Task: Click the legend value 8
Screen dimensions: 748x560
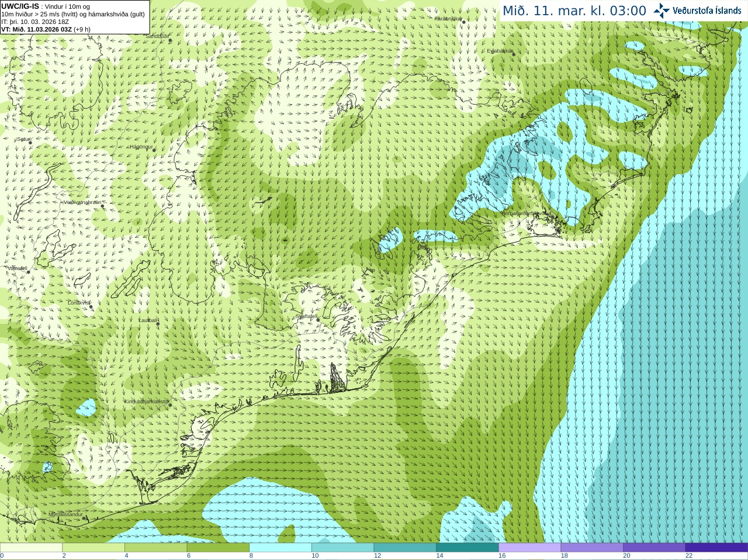Action: pos(251,556)
